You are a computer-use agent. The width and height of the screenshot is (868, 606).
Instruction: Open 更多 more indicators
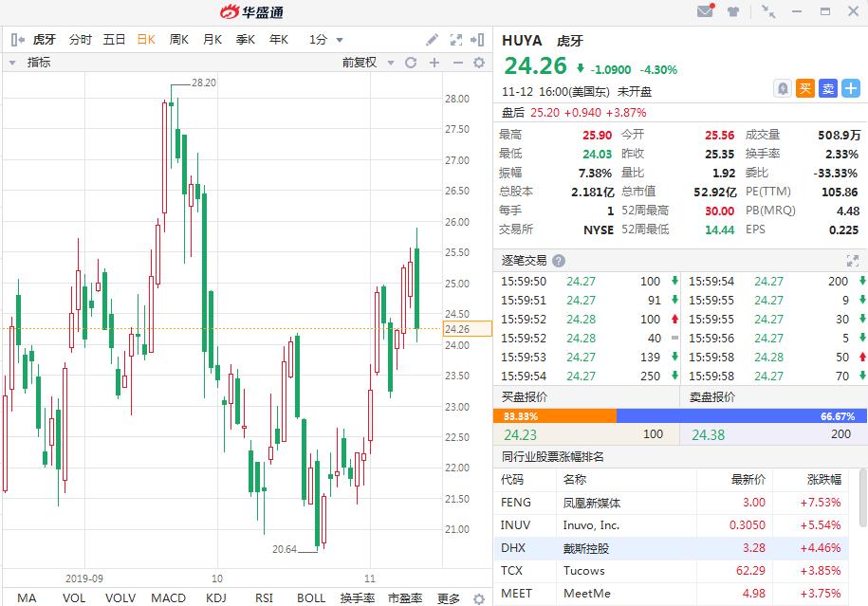click(x=449, y=598)
